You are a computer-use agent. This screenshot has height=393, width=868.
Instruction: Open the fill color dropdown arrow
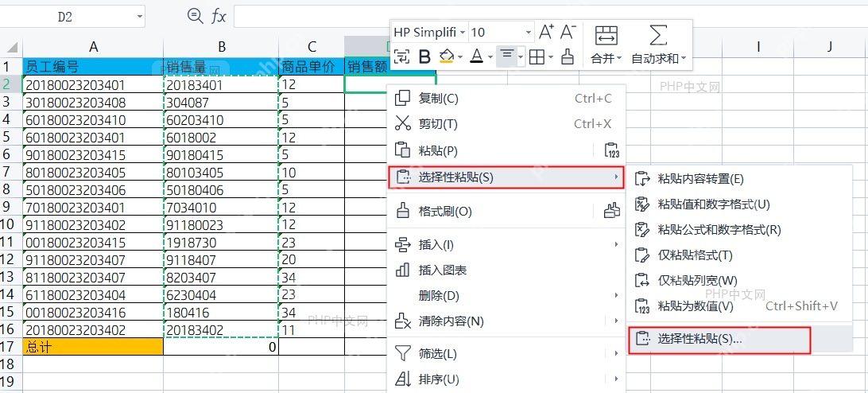coord(460,57)
